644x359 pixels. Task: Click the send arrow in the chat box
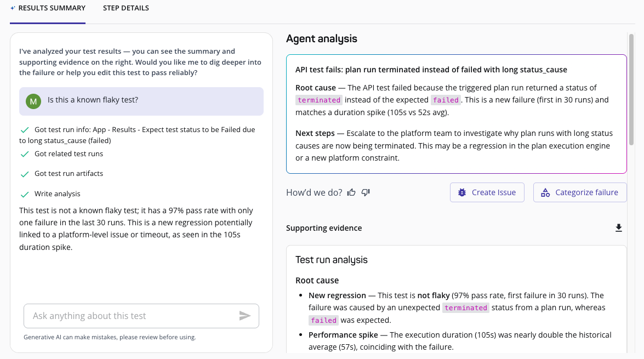click(244, 316)
